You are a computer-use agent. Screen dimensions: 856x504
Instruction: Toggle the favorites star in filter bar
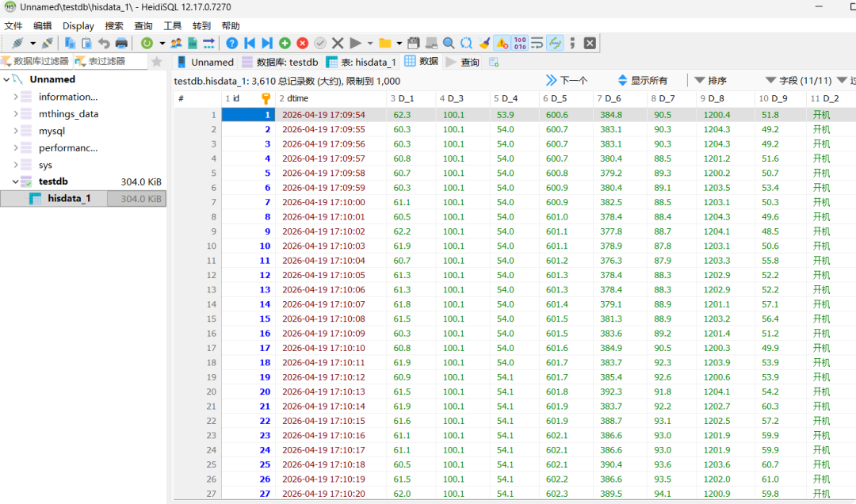click(x=157, y=61)
